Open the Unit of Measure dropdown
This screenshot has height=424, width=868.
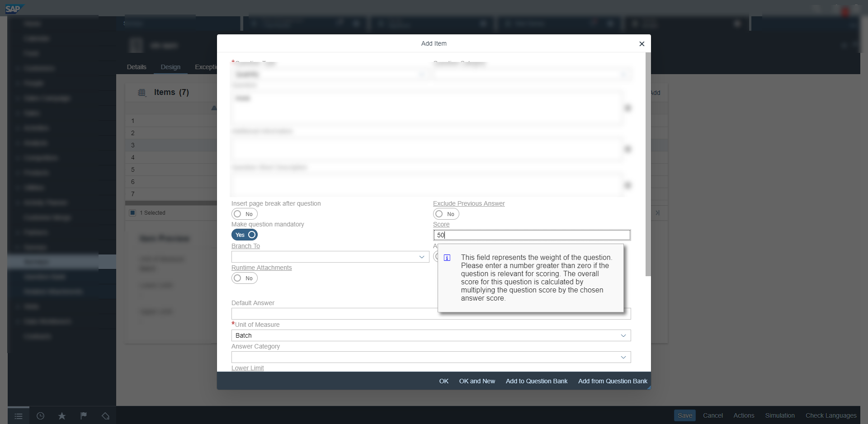click(x=623, y=335)
